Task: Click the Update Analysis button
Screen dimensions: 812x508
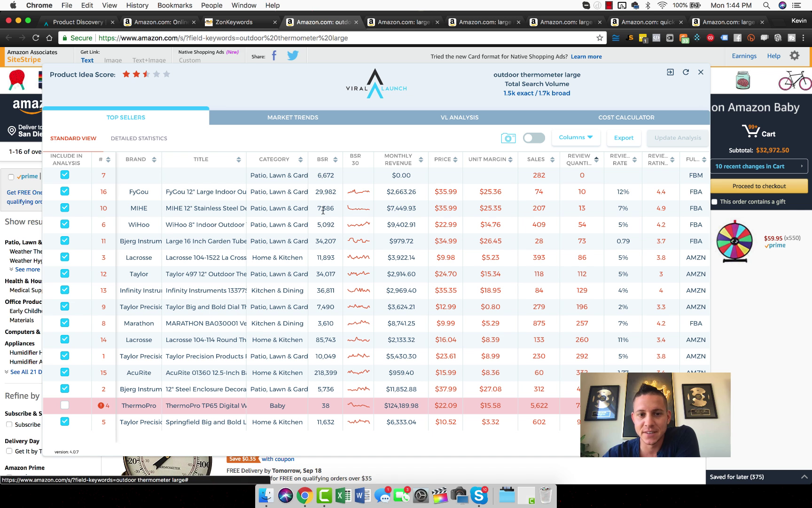Action: (678, 138)
